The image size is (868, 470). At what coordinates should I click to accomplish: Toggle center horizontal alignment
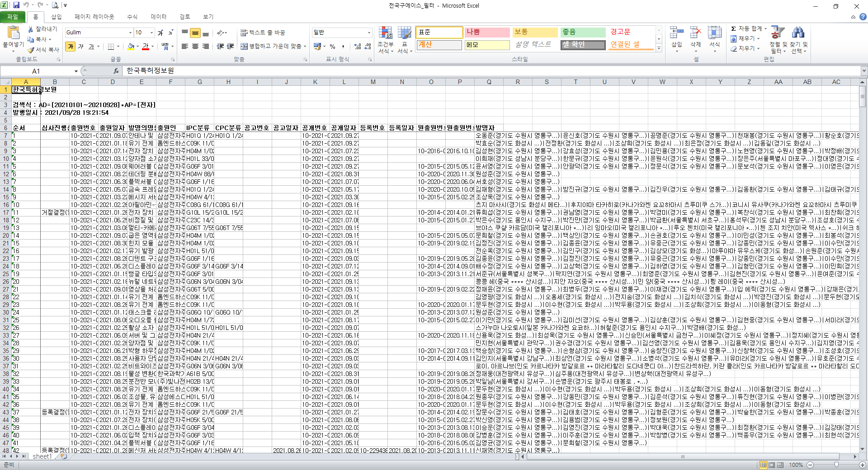point(195,47)
